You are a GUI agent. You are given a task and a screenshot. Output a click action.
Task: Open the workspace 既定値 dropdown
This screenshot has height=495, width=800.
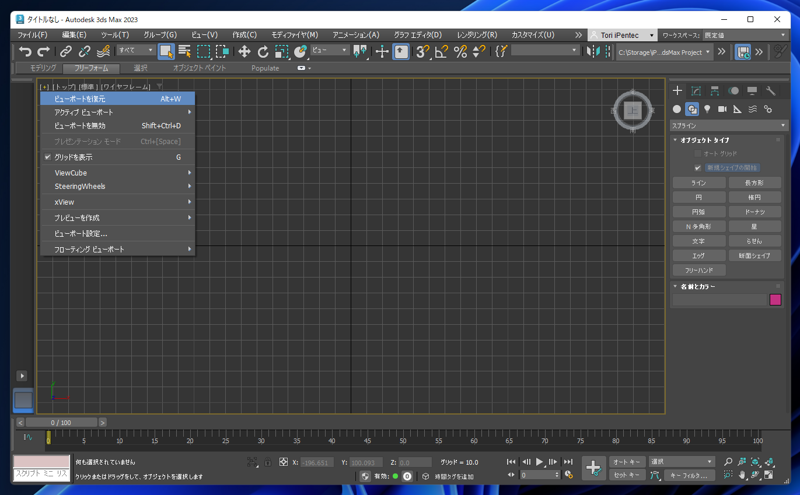[x=745, y=35]
